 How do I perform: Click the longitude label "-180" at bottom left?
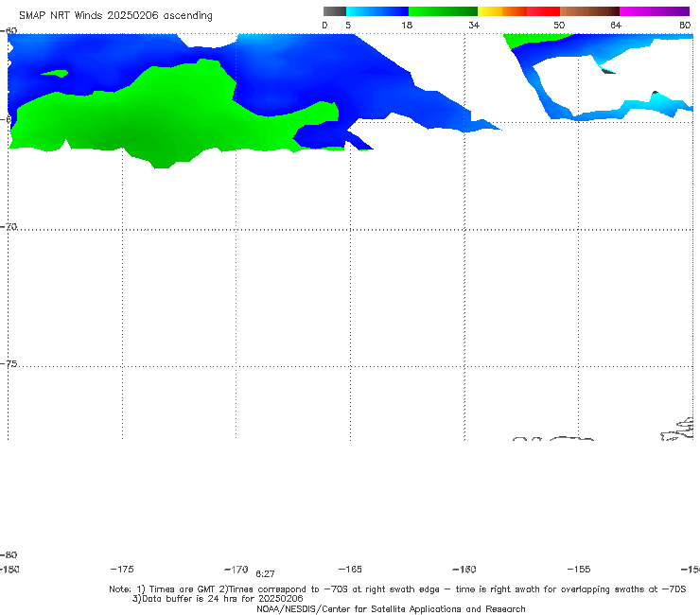pyautogui.click(x=9, y=569)
